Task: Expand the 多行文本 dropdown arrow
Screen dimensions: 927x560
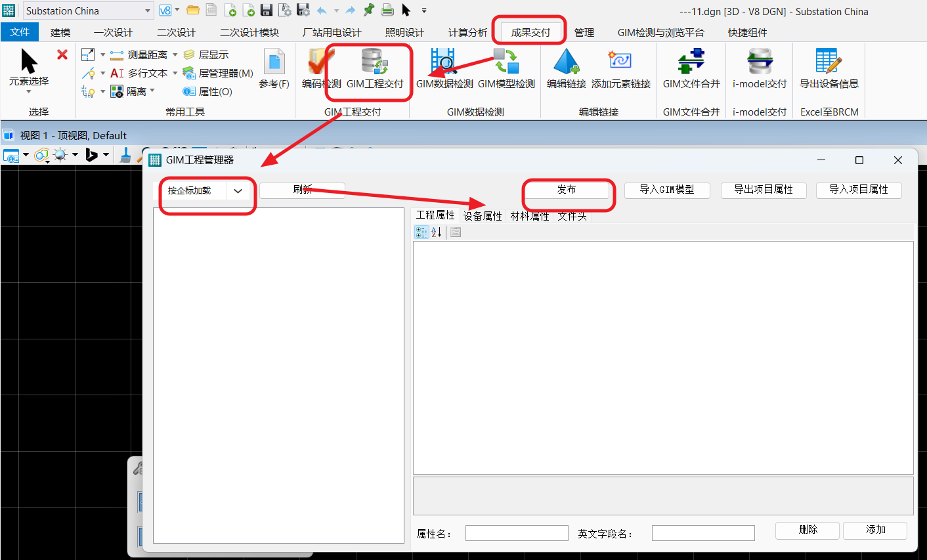Action: click(175, 74)
